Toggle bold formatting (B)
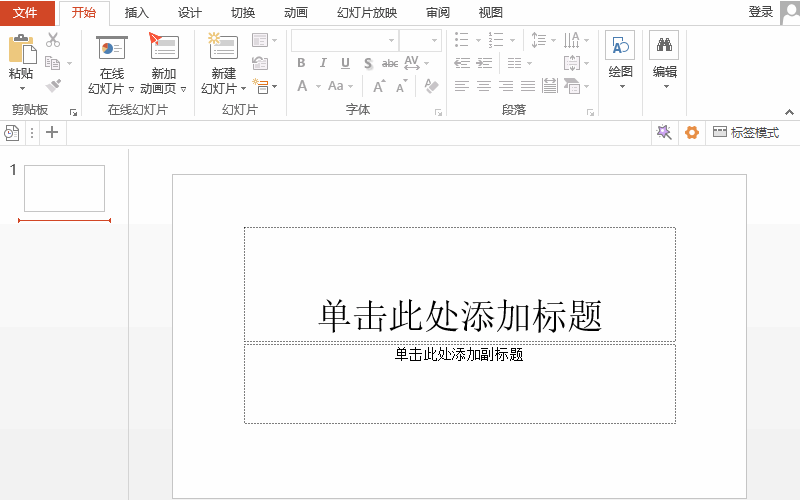The width and height of the screenshot is (800, 500). coord(301,63)
